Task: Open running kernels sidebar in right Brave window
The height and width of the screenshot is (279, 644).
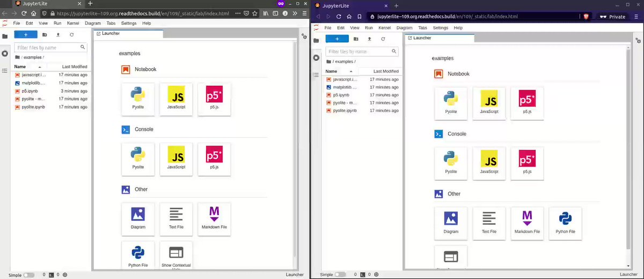Action: click(x=317, y=58)
